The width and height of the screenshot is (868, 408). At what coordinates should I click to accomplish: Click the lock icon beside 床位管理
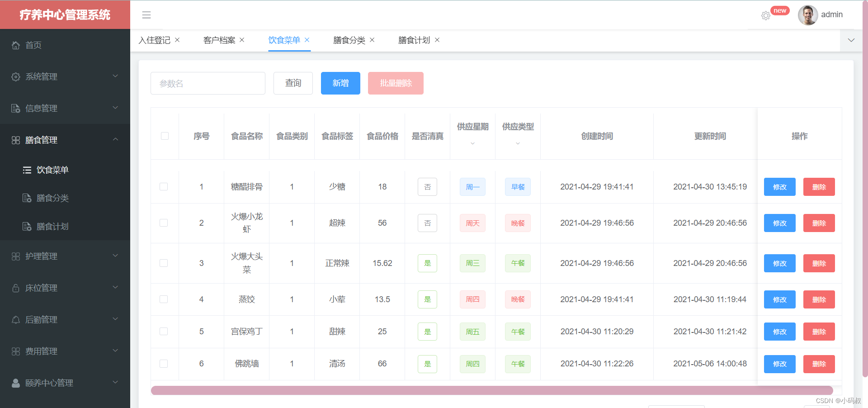[16, 288]
